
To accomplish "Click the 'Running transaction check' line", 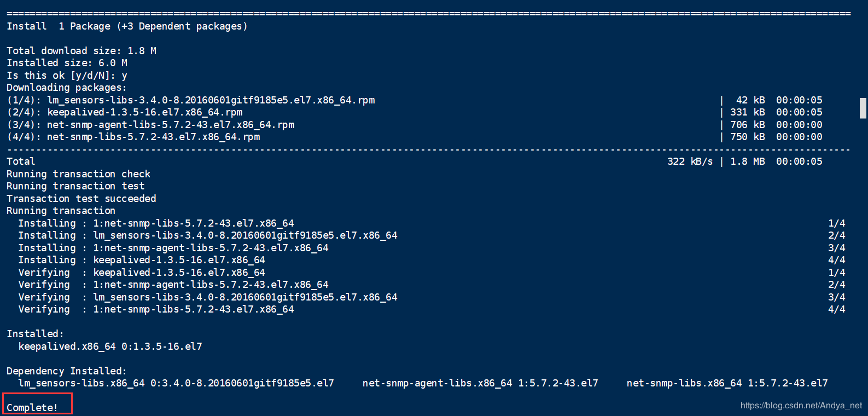I will tap(78, 174).
